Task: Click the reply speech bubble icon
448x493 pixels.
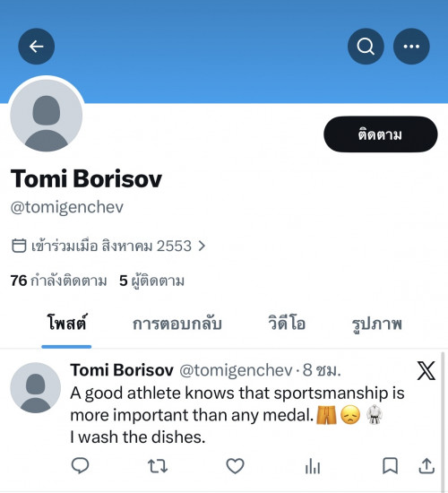Action: pos(80,465)
